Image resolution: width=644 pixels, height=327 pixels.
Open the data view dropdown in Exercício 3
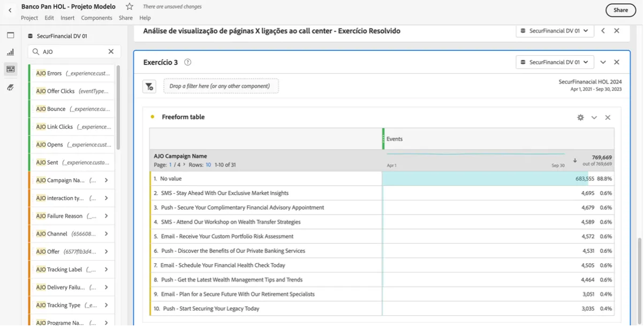coord(555,62)
